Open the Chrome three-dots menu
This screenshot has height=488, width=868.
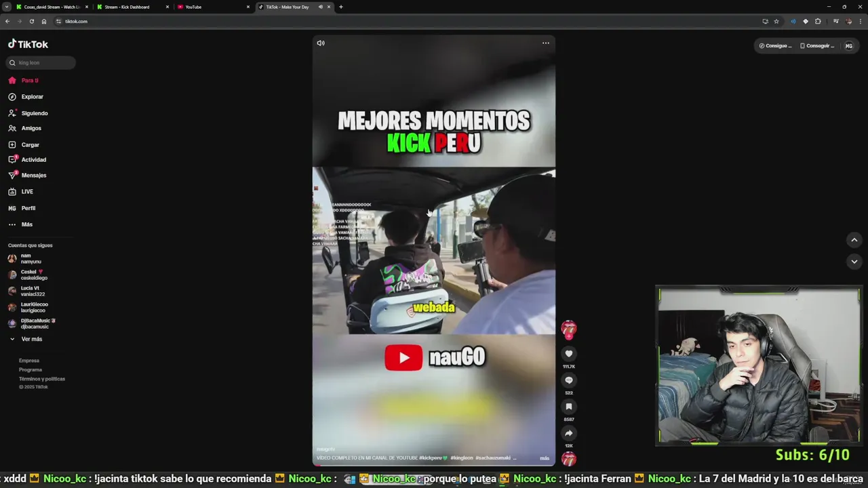tap(861, 21)
